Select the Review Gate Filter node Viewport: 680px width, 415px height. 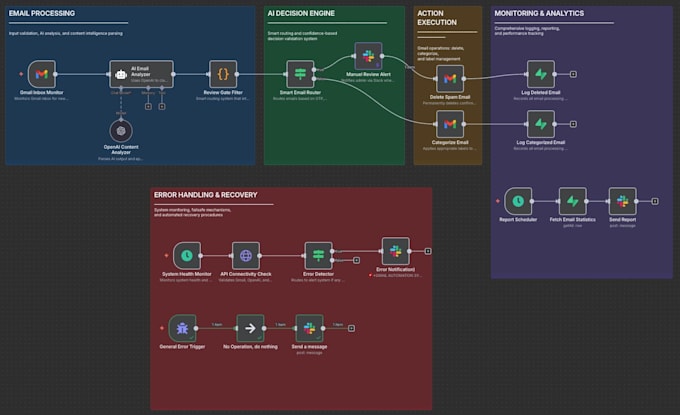[x=223, y=74]
